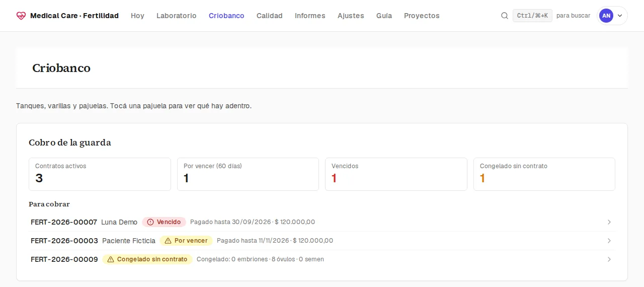Open the Informes tab
The height and width of the screenshot is (287, 644).
click(310, 16)
